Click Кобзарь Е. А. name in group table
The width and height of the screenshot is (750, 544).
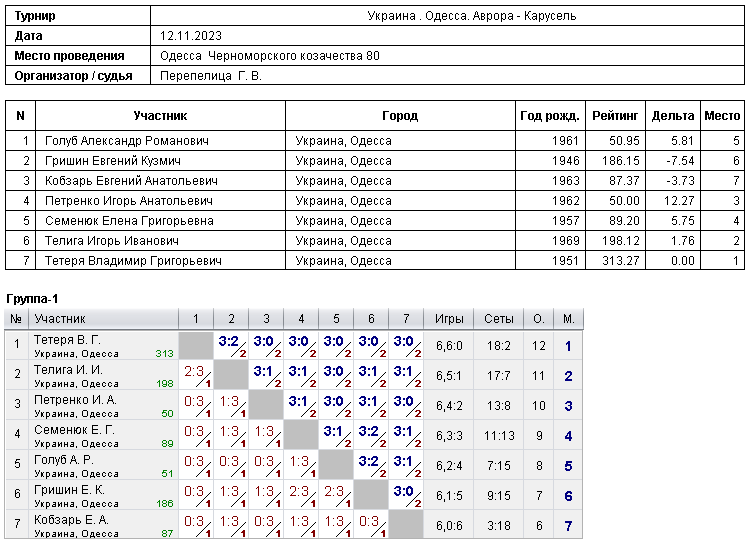coord(71,520)
